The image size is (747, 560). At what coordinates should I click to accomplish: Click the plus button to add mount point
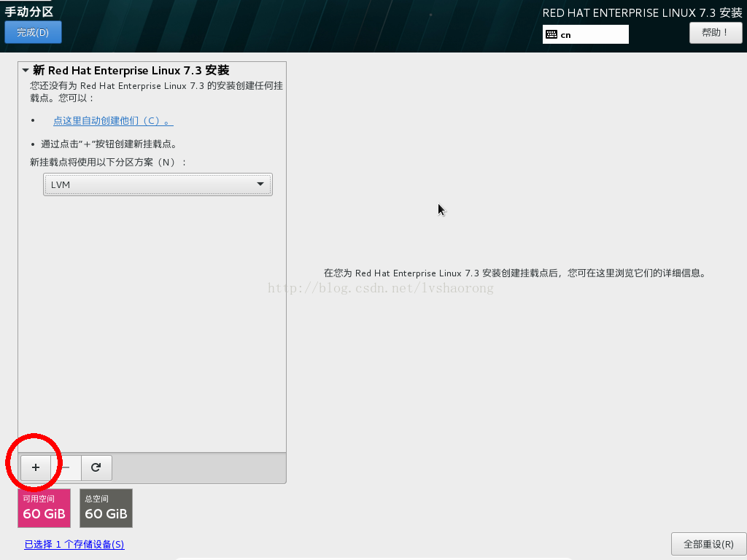[x=36, y=467]
